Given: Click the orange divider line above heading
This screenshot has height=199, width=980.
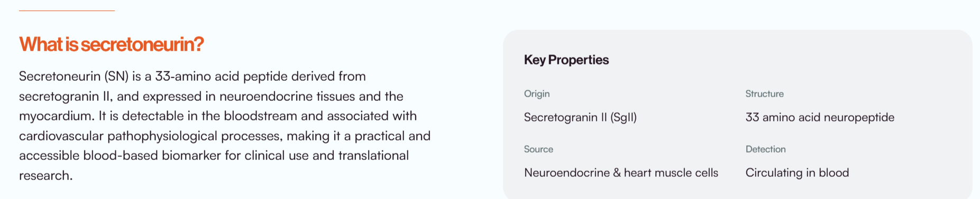Looking at the screenshot, I should 67,11.
